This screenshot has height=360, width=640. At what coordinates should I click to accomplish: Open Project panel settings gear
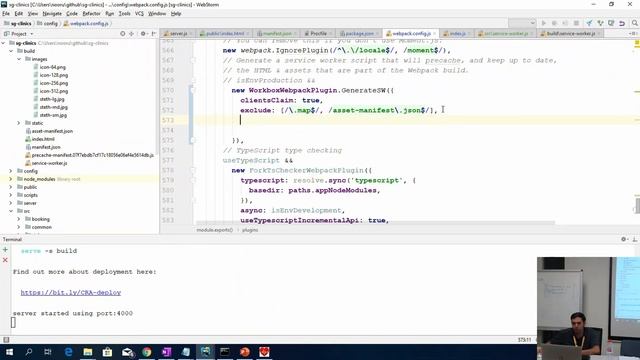(x=143, y=33)
